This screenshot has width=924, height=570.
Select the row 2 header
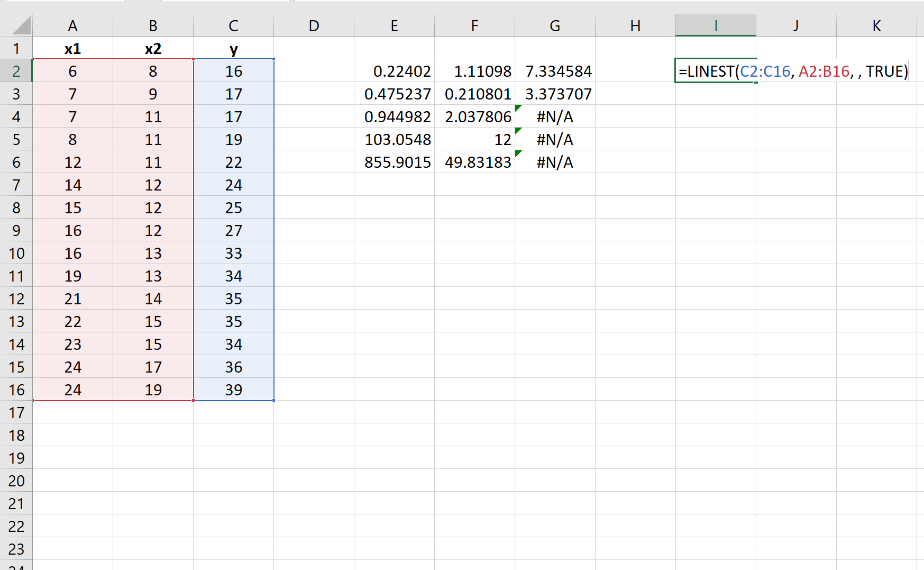pos(16,71)
